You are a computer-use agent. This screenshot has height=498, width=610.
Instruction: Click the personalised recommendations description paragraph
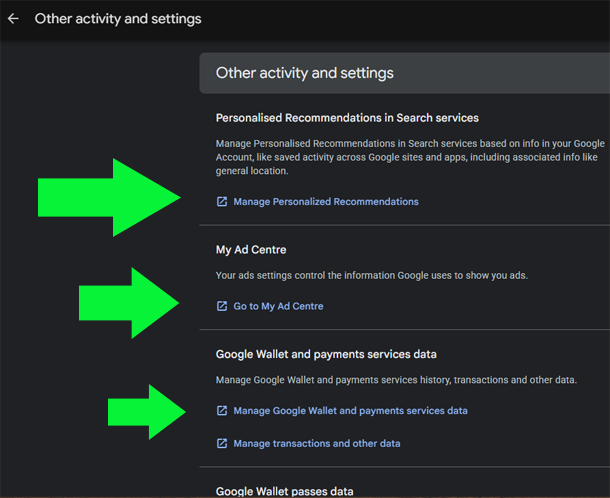[x=410, y=157]
